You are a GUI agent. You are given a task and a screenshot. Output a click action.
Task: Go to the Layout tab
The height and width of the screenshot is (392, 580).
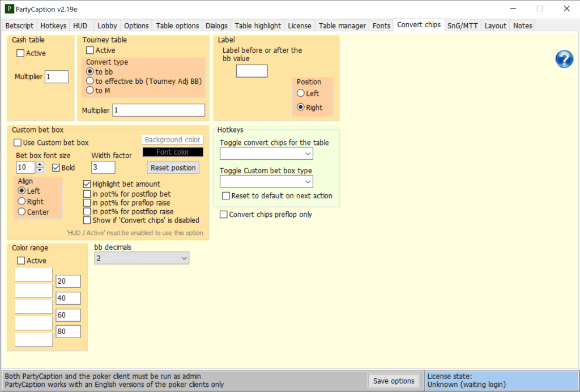point(495,25)
